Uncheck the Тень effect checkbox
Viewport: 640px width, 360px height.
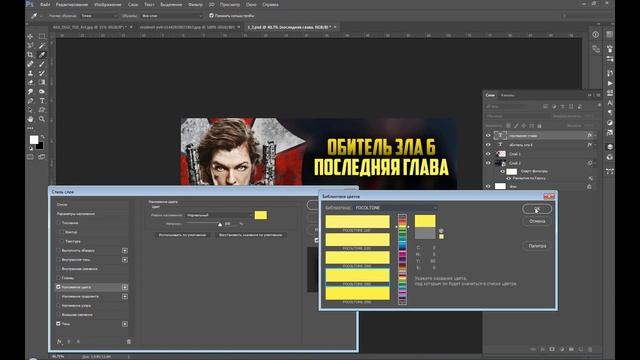(58, 324)
